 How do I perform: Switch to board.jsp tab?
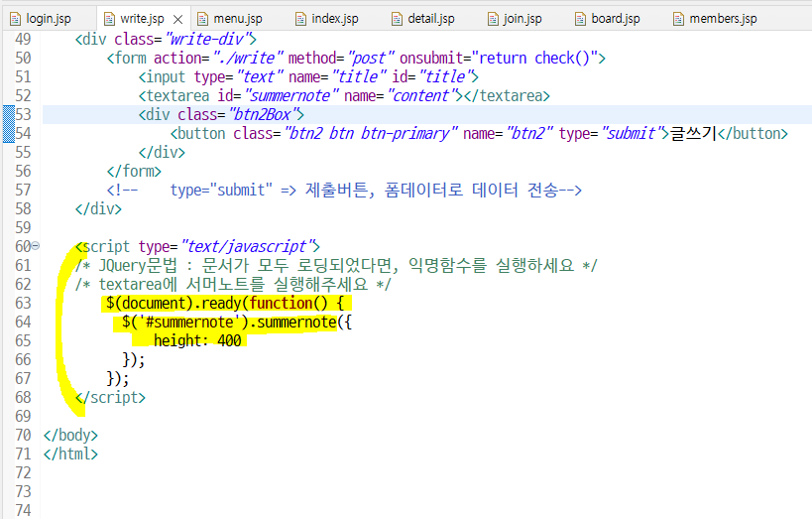616,19
